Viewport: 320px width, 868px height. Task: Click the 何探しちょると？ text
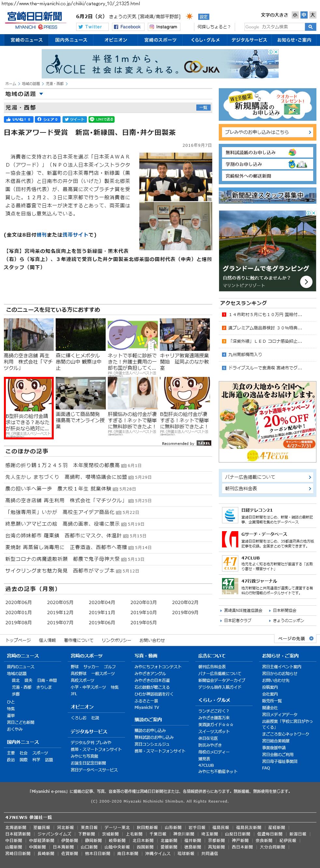[x=214, y=27]
